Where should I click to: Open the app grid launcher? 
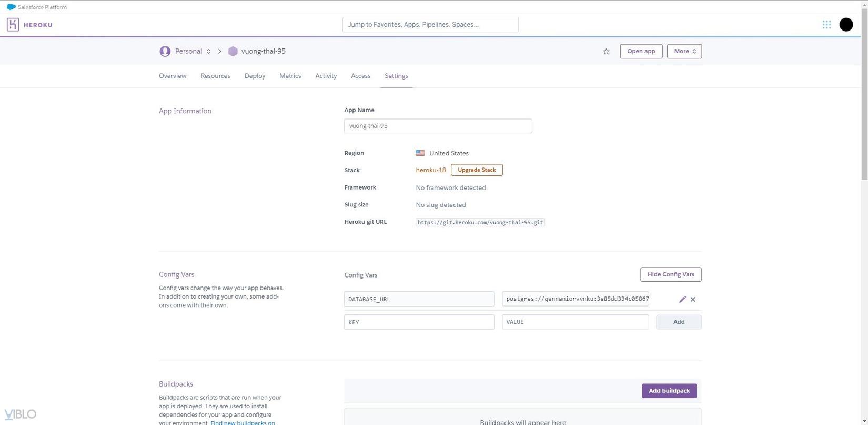826,25
